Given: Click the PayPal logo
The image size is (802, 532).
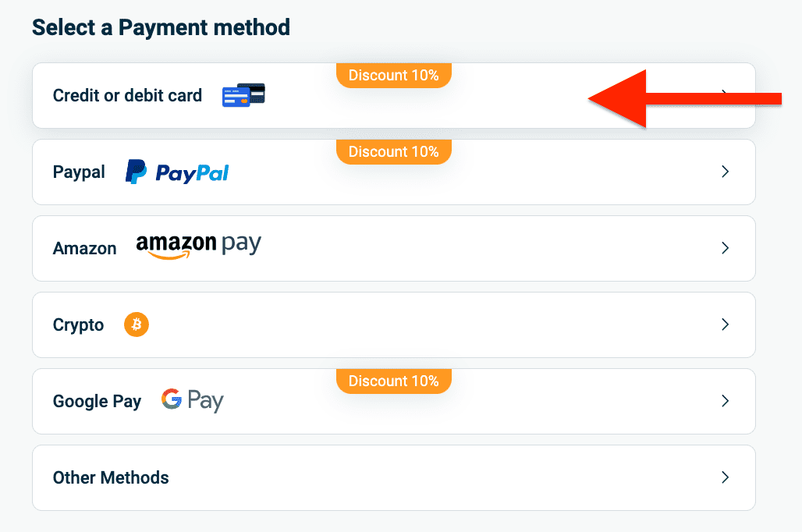Looking at the screenshot, I should [177, 172].
